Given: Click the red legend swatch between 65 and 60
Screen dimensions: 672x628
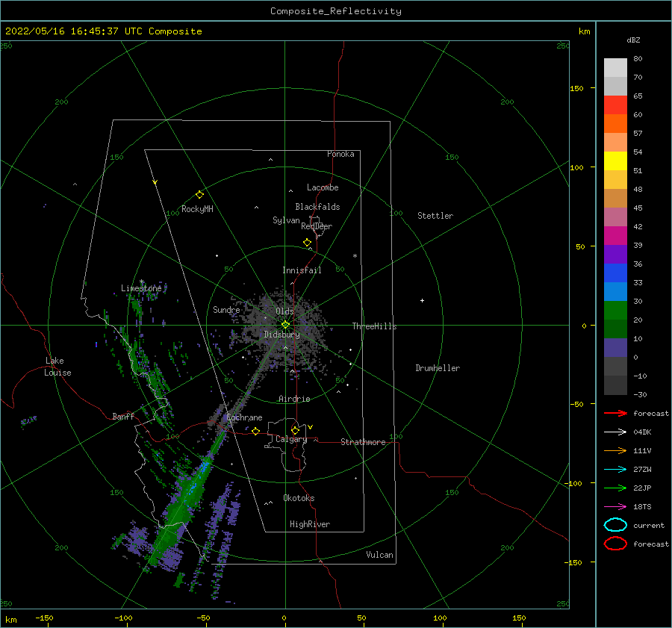Looking at the screenshot, I should click(615, 105).
